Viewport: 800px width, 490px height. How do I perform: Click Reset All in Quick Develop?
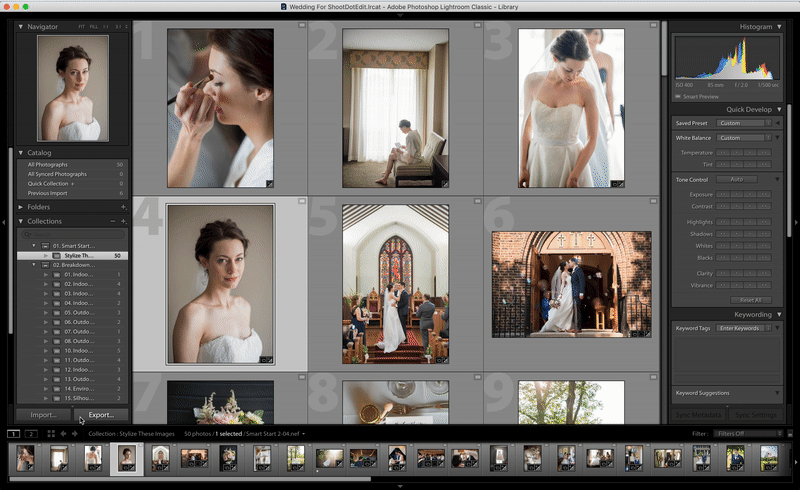[750, 300]
